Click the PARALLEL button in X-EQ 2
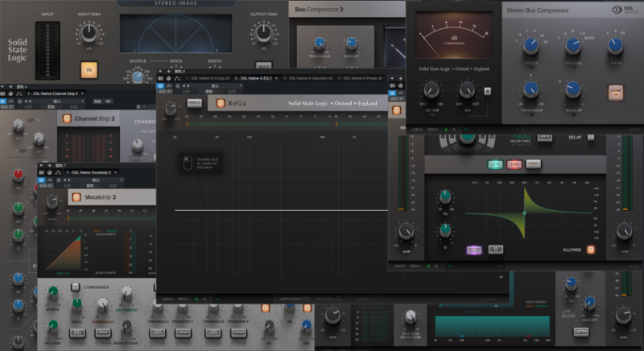Image resolution: width=644 pixels, height=351 pixels. tap(194, 103)
